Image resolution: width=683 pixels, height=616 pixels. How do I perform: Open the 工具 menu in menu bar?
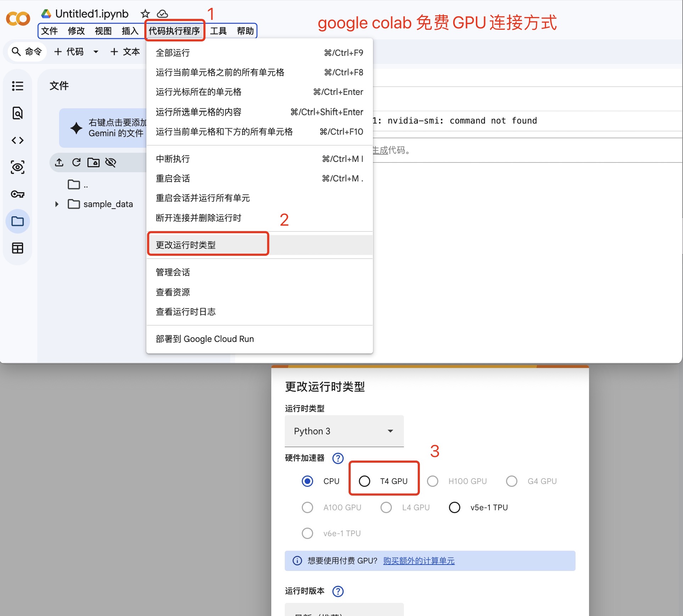218,31
